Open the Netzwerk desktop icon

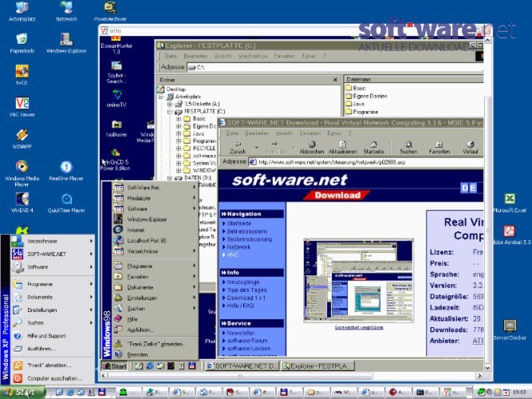(x=66, y=11)
